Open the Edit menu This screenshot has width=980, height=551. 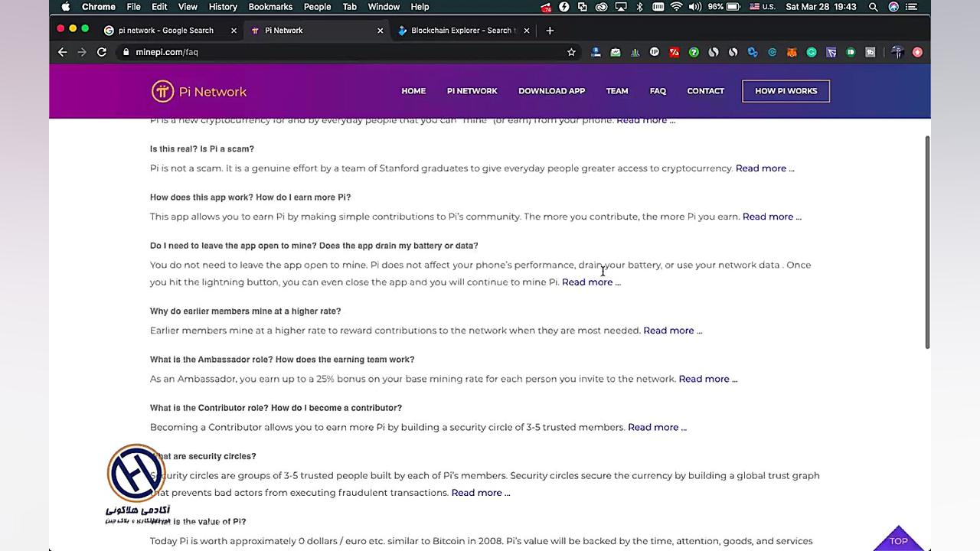pos(159,7)
